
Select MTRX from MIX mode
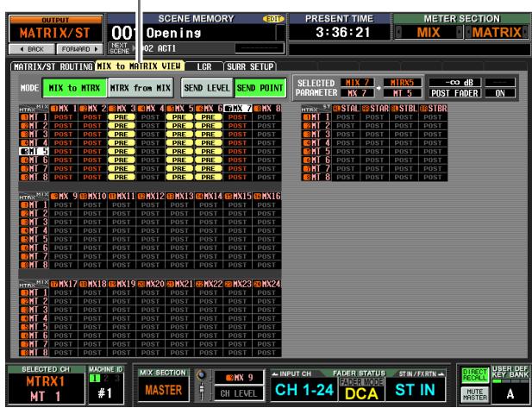point(141,88)
